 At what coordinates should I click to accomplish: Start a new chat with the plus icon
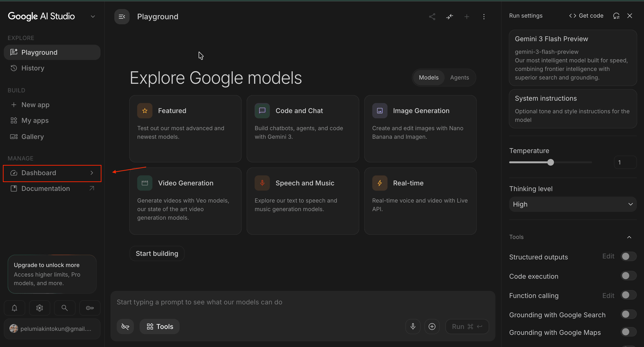coord(467,17)
